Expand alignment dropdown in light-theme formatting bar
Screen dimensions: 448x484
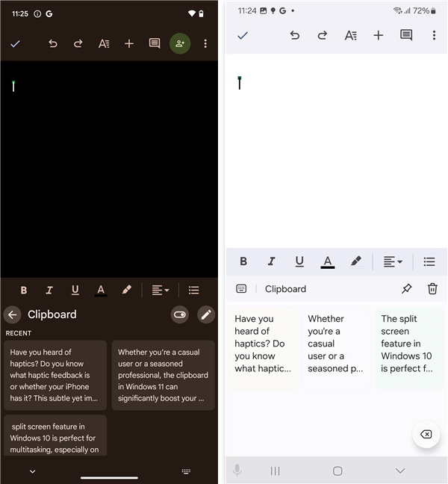pos(393,261)
